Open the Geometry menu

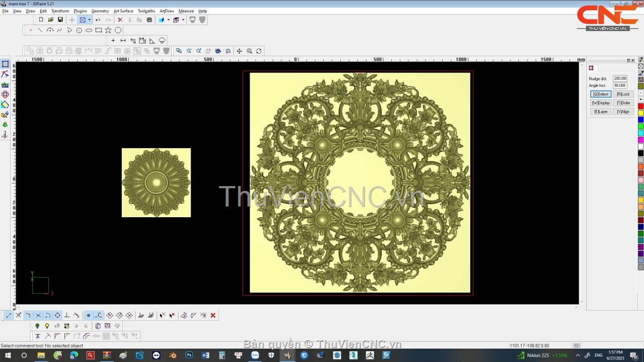tap(100, 11)
